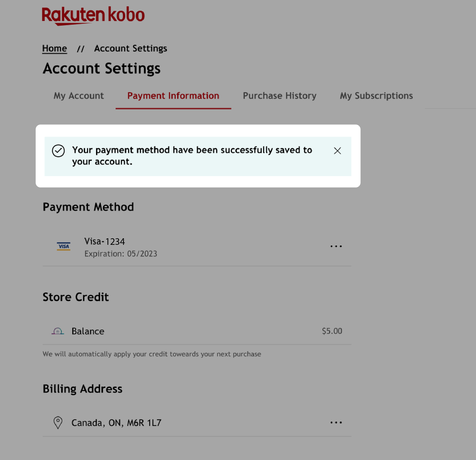This screenshot has width=476, height=460.
Task: Click the store credit balance icon
Action: click(x=58, y=331)
